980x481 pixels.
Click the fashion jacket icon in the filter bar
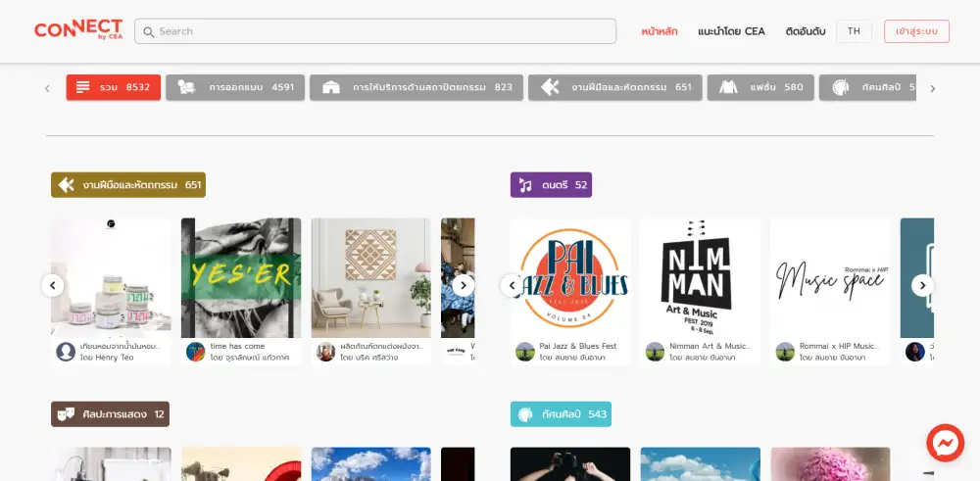(x=728, y=87)
